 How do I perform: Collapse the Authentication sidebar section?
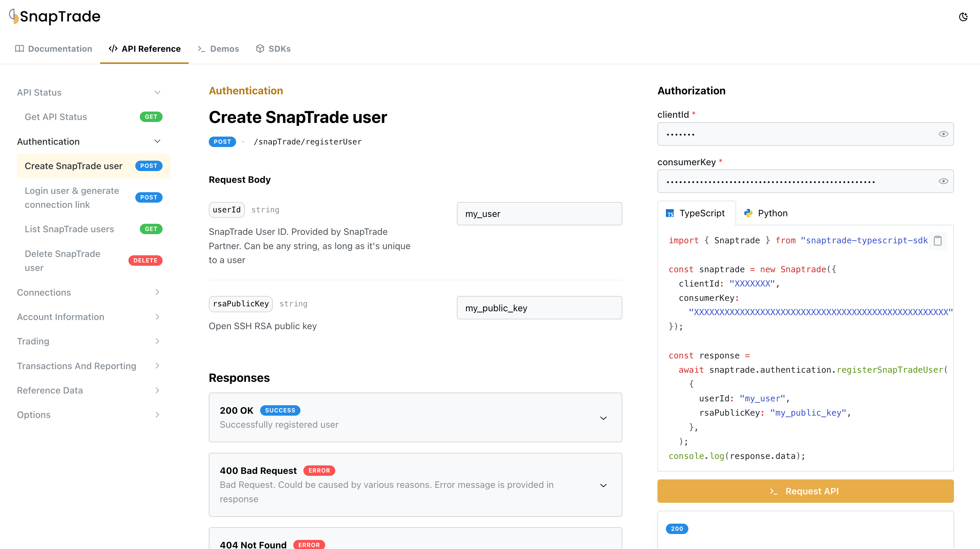(157, 141)
